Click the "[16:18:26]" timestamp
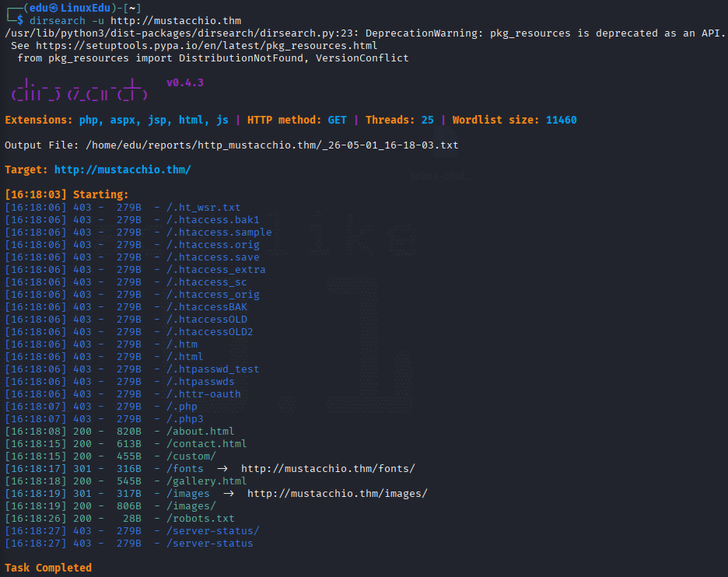Screen dimensions: 728x577 point(36,519)
